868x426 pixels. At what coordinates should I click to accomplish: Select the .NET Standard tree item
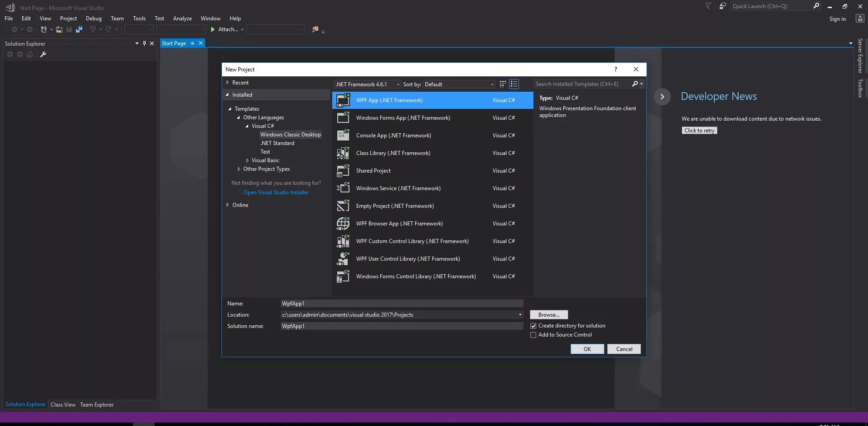(x=277, y=143)
